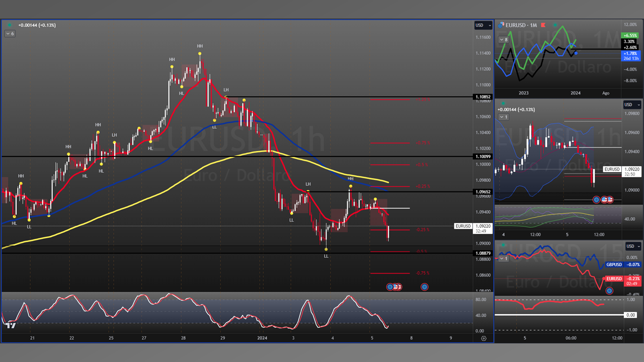
Task: Select the -0.75 % red fib level label
Action: (x=423, y=273)
